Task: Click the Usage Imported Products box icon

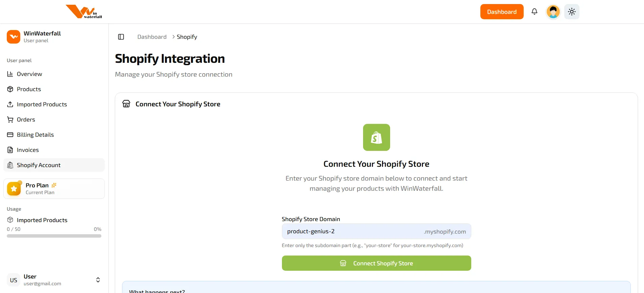Action: pyautogui.click(x=10, y=220)
